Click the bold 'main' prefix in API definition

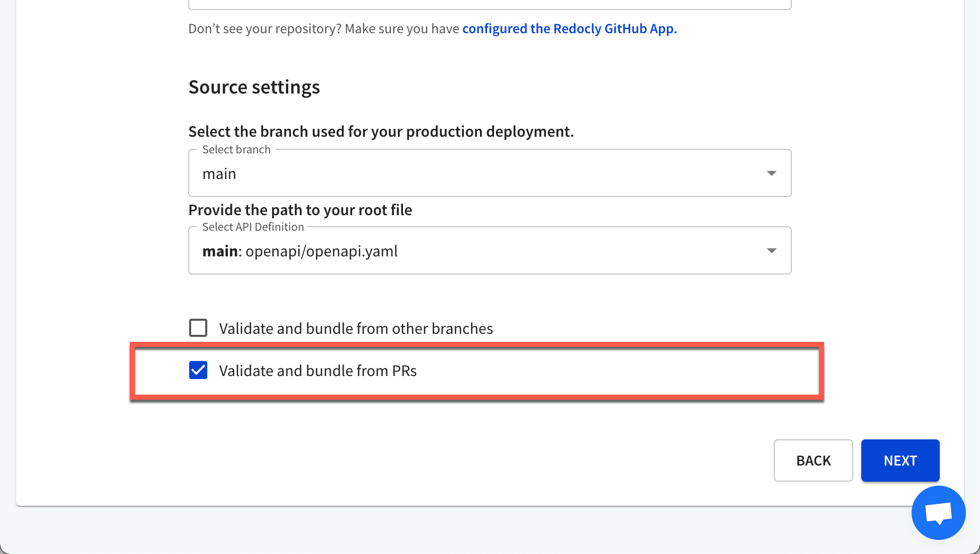(x=220, y=251)
